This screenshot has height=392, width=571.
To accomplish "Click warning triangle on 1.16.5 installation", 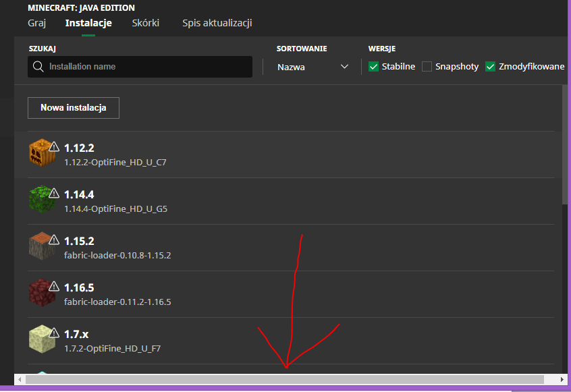I will coord(54,286).
